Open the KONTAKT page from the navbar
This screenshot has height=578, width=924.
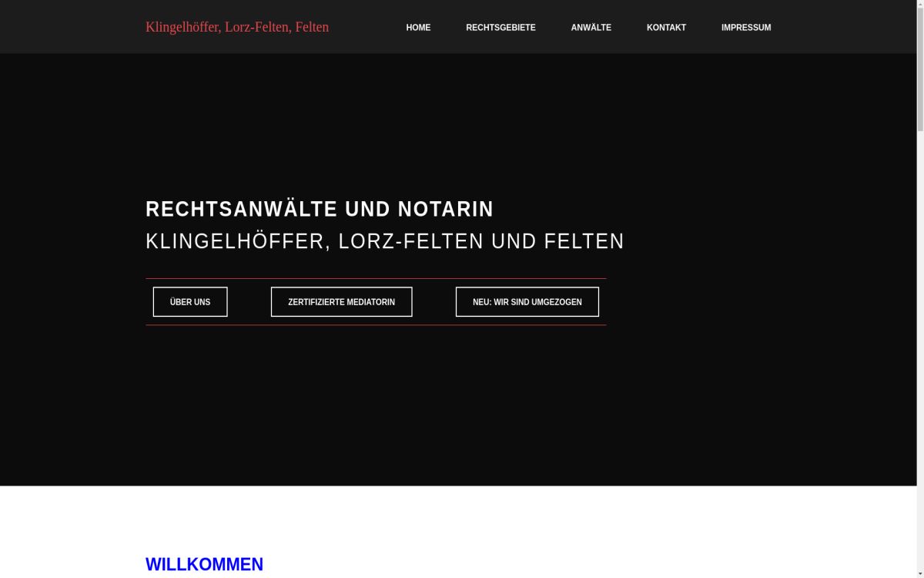[x=667, y=27]
